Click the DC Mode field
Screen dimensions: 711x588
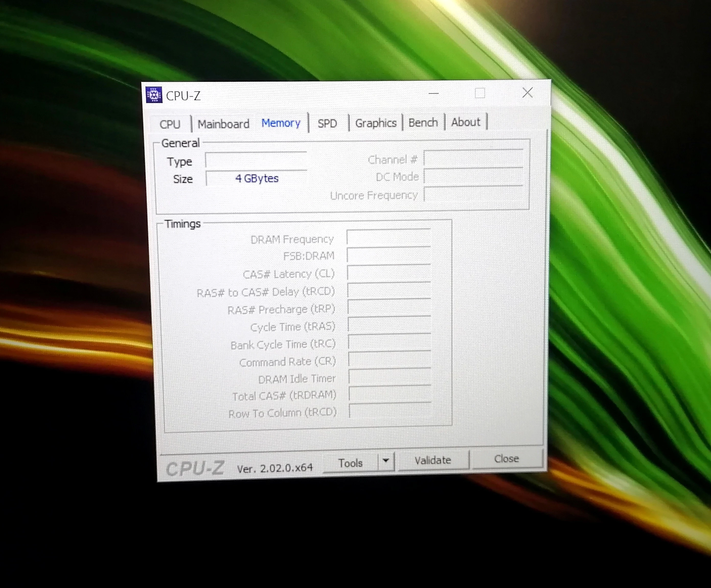coord(473,176)
